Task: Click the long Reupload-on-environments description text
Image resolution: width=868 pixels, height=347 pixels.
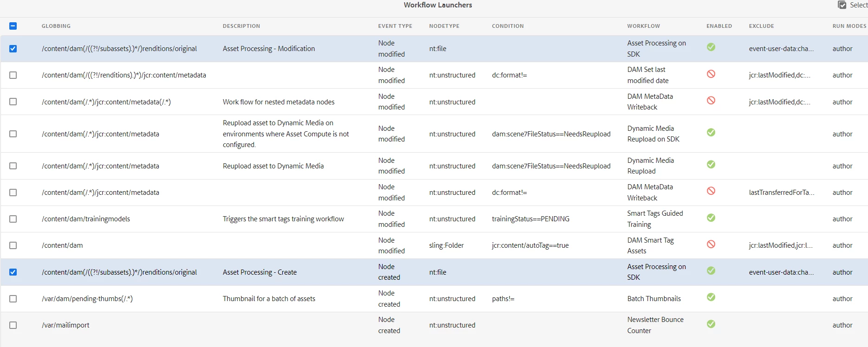Action: click(x=286, y=134)
